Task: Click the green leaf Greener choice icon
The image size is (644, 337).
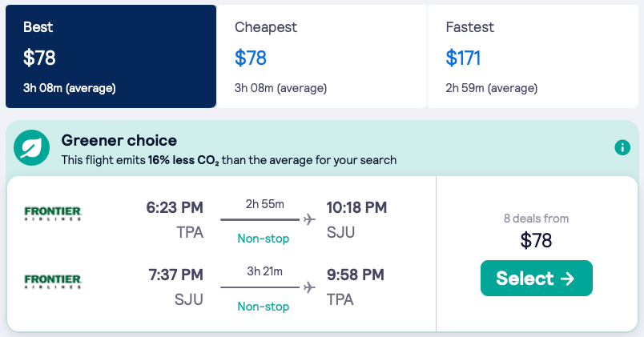Action: 31,147
